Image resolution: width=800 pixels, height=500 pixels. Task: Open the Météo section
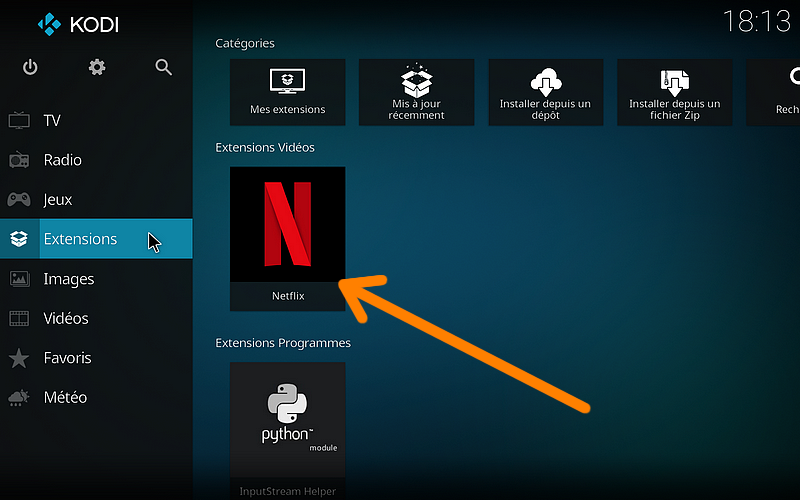(96, 397)
